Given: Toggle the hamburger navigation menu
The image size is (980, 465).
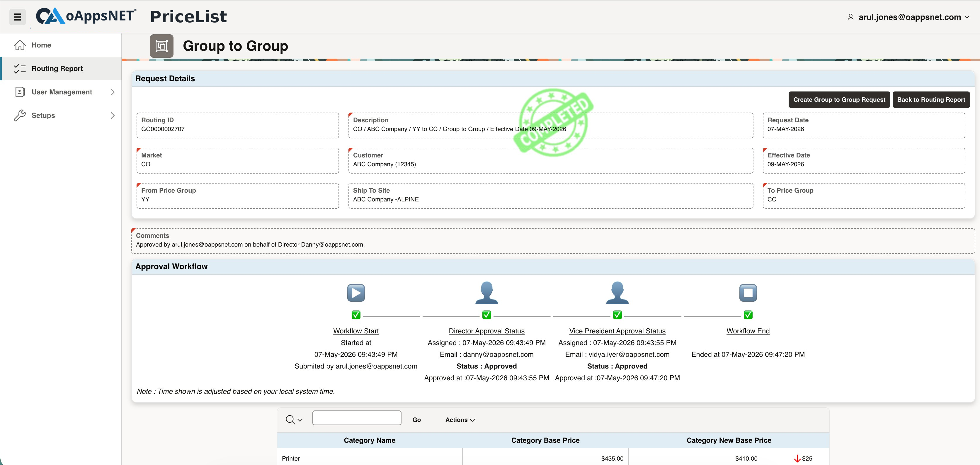Looking at the screenshot, I should [x=17, y=17].
